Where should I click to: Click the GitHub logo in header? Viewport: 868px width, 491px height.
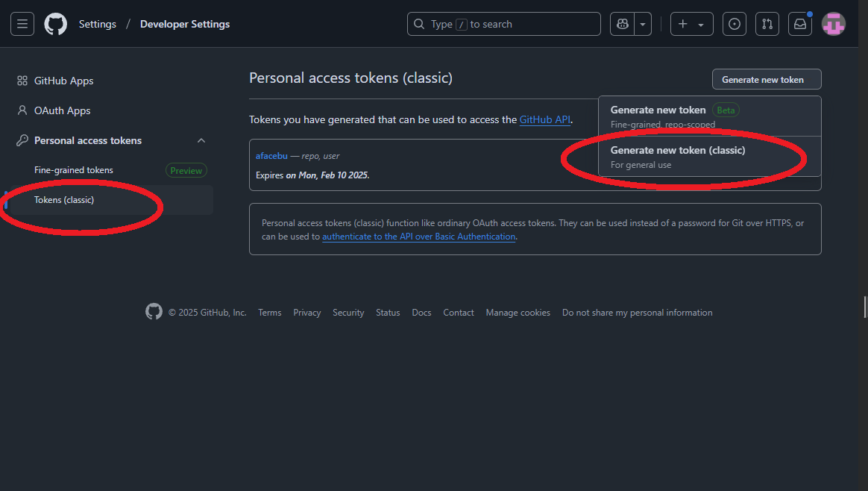pyautogui.click(x=56, y=24)
